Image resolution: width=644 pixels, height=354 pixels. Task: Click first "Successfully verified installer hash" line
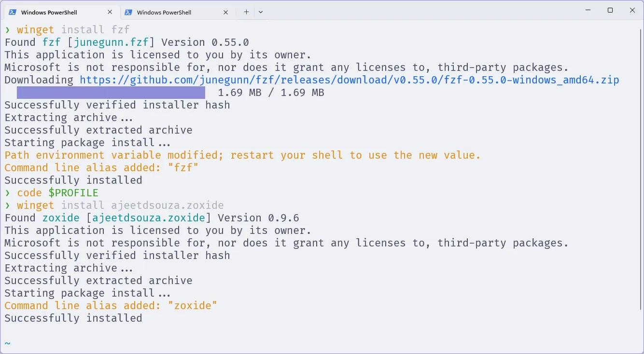point(117,105)
